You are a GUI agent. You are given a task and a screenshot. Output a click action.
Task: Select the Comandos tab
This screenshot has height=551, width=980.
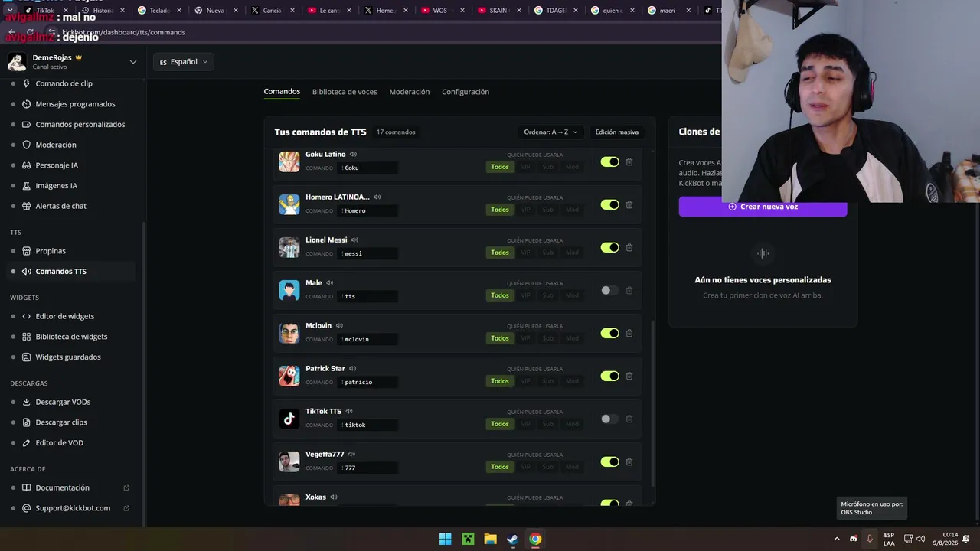pos(282,92)
